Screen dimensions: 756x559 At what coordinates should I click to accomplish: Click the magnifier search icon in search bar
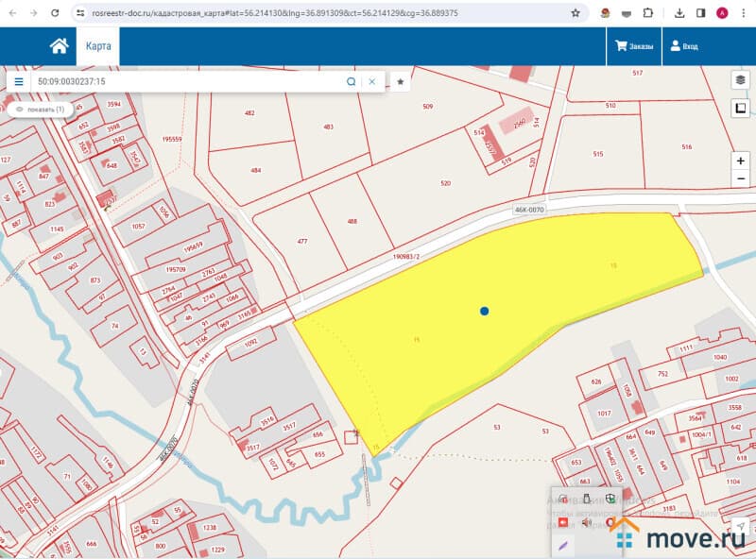(x=352, y=82)
